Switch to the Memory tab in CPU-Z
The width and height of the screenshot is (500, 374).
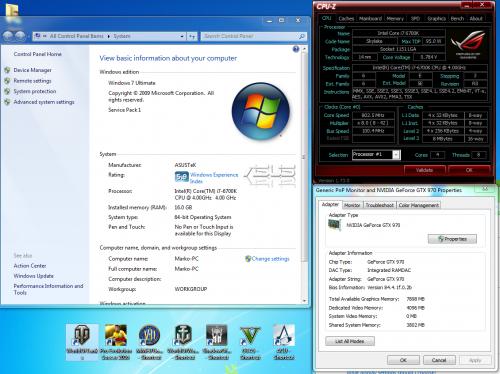(395, 19)
